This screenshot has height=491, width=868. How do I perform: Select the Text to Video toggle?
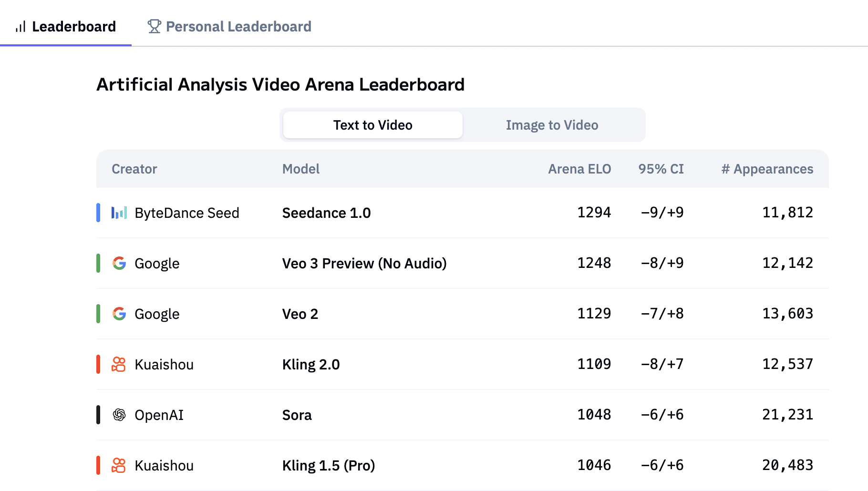pos(373,125)
